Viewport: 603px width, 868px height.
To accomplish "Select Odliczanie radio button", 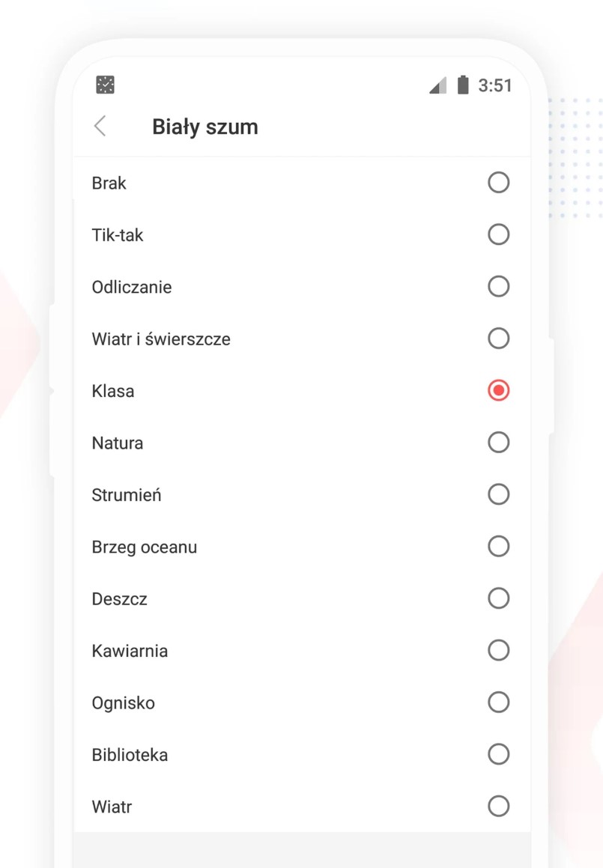I will coord(498,286).
